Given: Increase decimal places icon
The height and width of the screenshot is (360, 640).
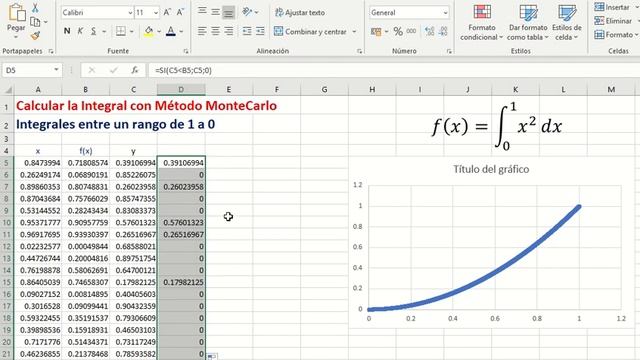Looking at the screenshot, I should tap(429, 31).
